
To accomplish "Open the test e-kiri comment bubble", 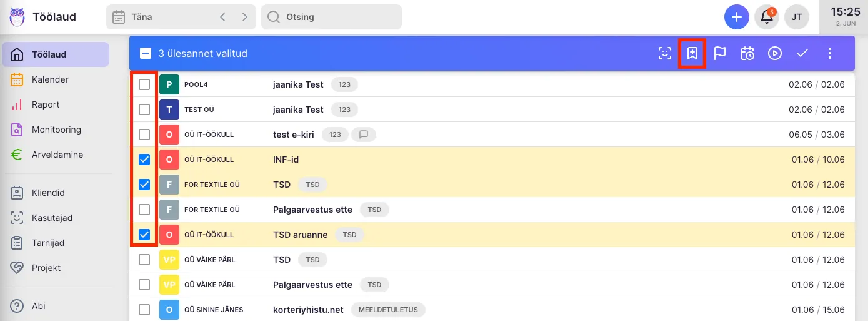I will pos(364,135).
